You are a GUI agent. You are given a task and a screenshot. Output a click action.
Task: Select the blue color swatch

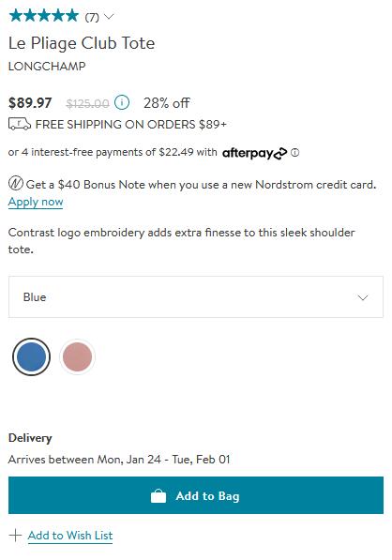pyautogui.click(x=31, y=356)
